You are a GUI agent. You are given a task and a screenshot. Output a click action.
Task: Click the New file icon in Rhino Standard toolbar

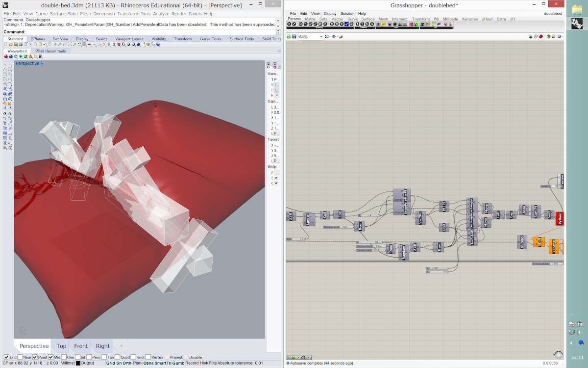[5, 45]
